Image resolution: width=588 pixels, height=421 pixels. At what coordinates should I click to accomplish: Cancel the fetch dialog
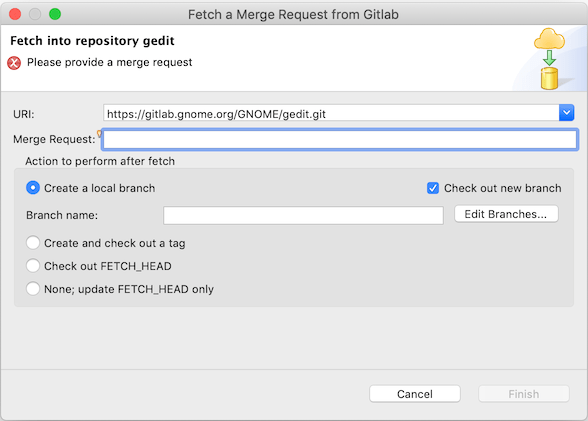pos(415,394)
